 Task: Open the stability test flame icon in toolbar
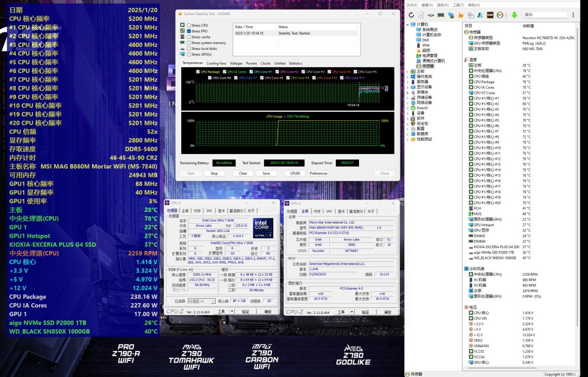461,15
